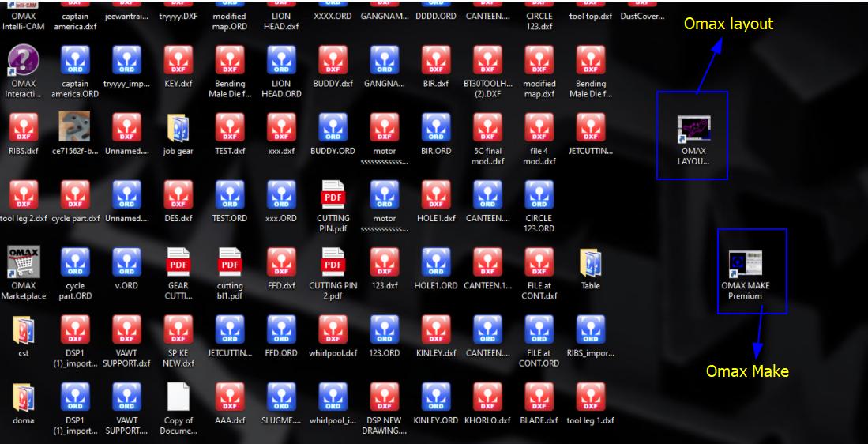The height and width of the screenshot is (444, 868).
Task: Select the ce71562f-b image thumbnail
Action: 75,126
